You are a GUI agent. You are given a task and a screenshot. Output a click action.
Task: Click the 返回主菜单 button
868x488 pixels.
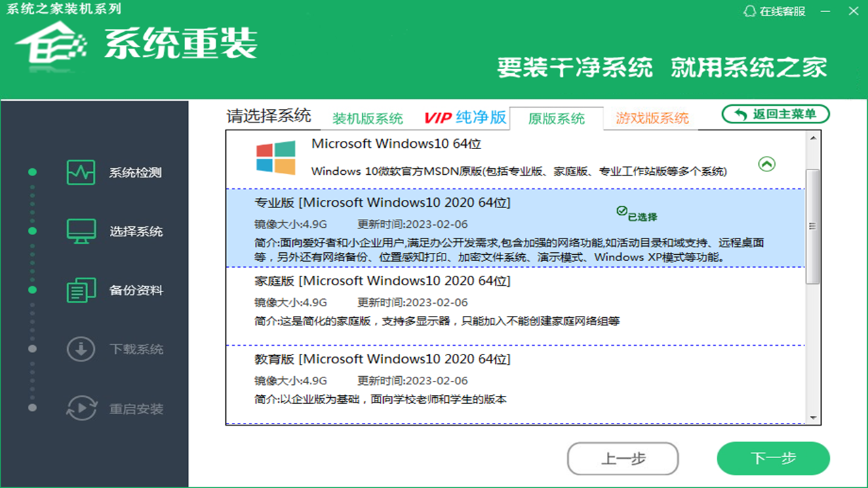[x=774, y=114]
